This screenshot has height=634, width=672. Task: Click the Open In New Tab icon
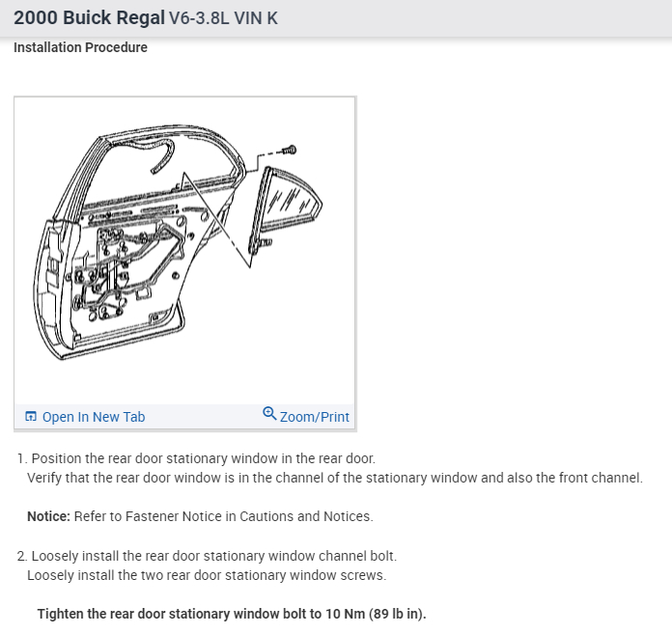point(31,416)
